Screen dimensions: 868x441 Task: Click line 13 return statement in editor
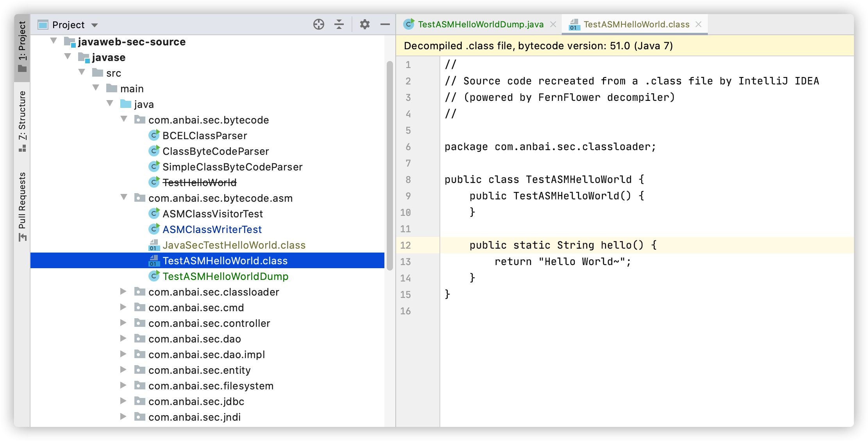coord(563,262)
